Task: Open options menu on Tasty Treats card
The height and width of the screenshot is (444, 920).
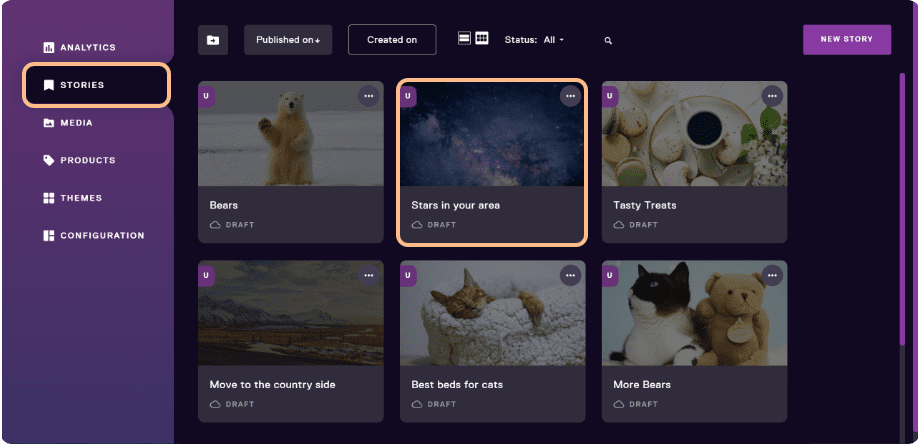Action: click(772, 96)
